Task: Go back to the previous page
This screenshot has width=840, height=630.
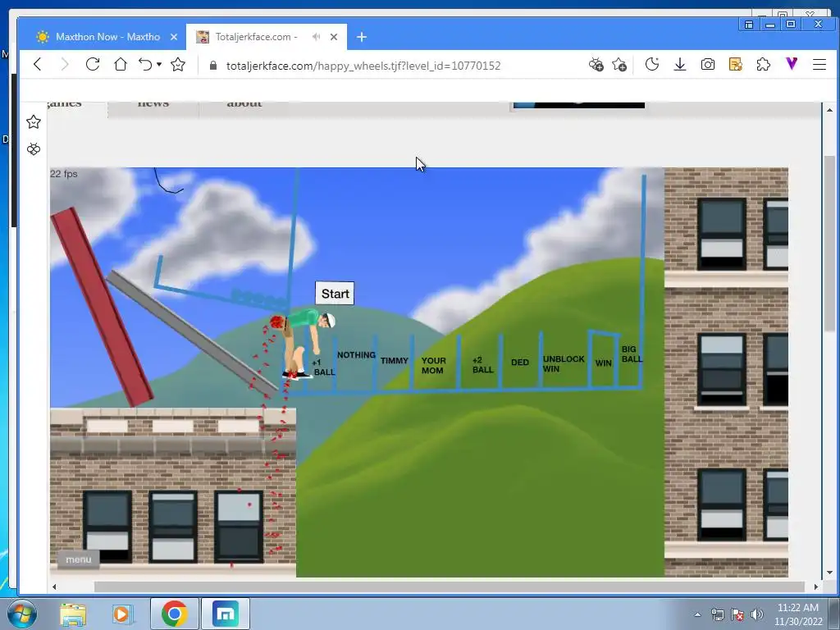Action: click(37, 65)
